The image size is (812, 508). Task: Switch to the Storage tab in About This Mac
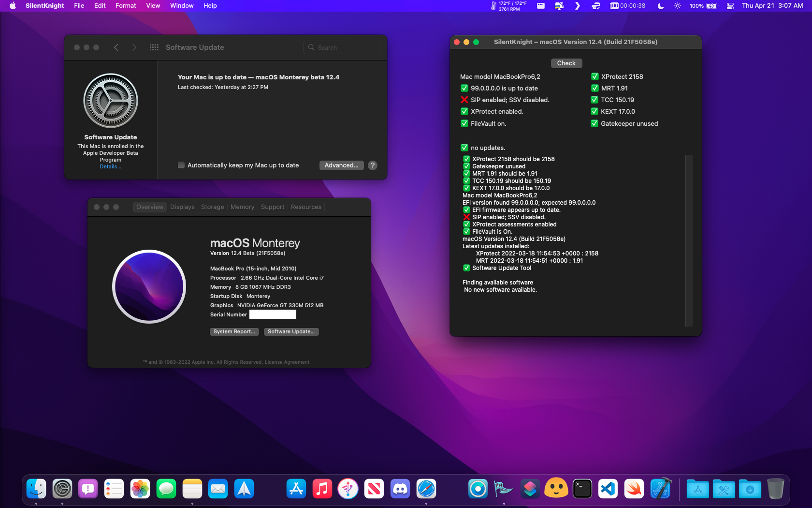213,207
